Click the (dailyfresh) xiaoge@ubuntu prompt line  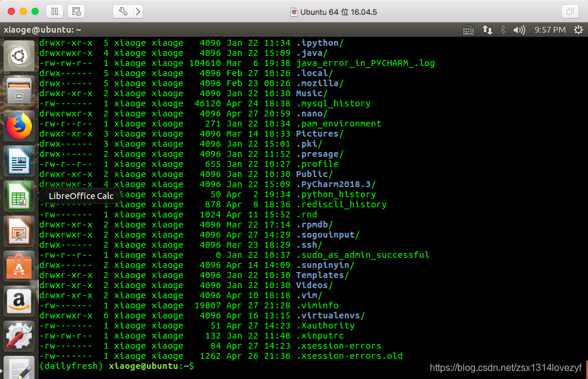pyautogui.click(x=117, y=367)
